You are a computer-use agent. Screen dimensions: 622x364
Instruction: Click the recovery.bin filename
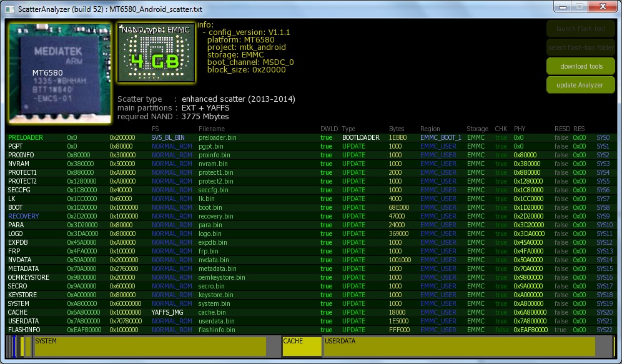pos(216,216)
